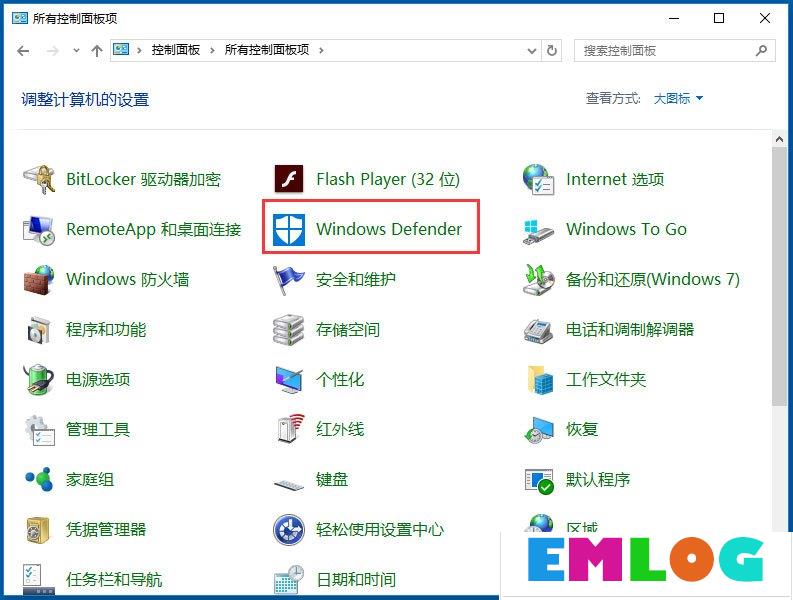The image size is (793, 600).
Task: Open the 家庭组 homegroup icon
Action: coord(39,479)
